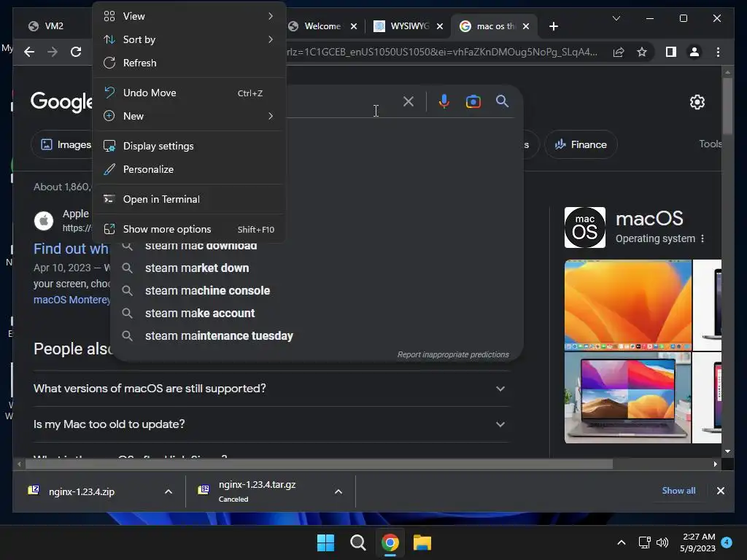Open the Apple result site icon
747x560 pixels.
44,220
